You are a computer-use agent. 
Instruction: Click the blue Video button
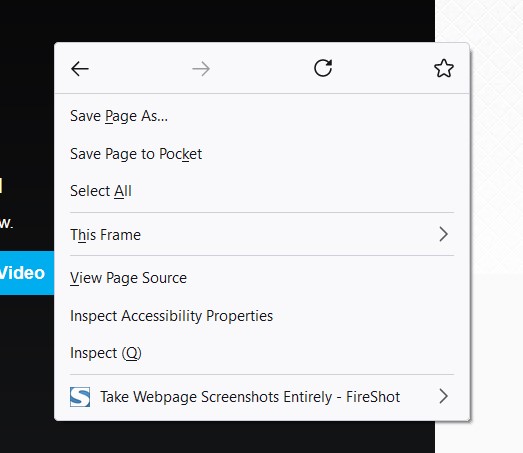pos(27,273)
